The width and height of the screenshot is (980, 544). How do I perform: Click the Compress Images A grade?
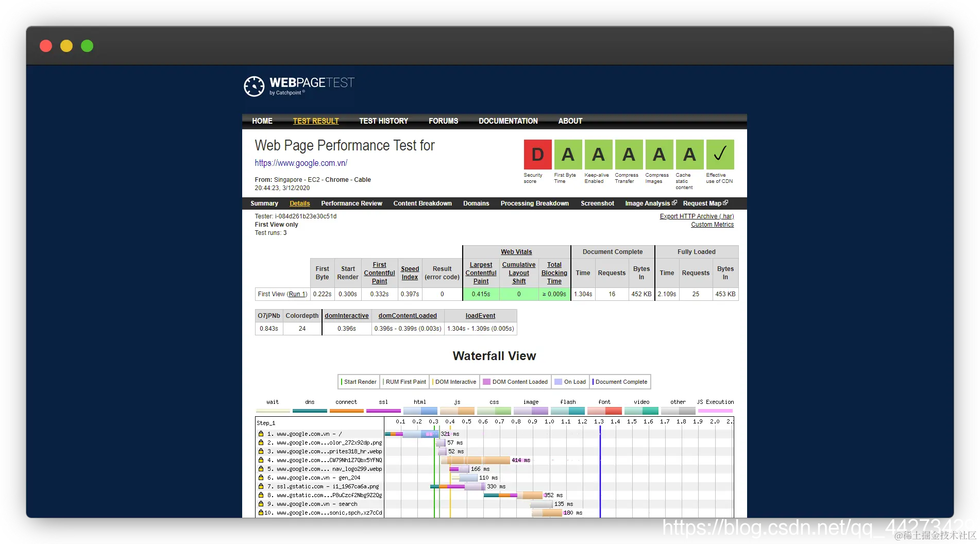tap(659, 155)
